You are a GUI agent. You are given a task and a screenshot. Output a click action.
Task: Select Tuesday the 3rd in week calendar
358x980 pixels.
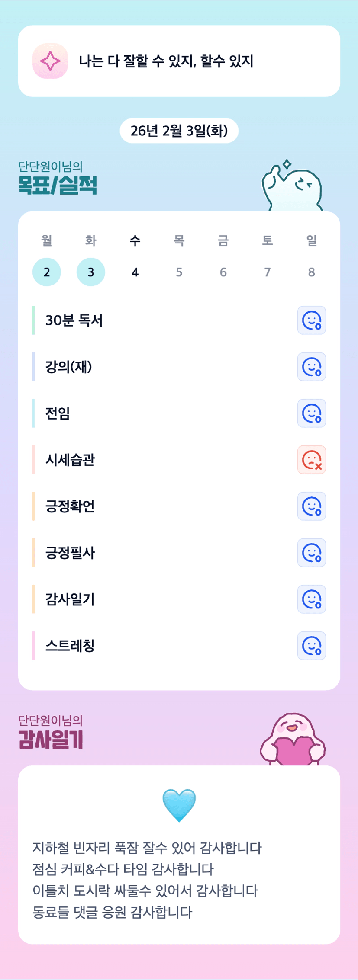coord(91,272)
